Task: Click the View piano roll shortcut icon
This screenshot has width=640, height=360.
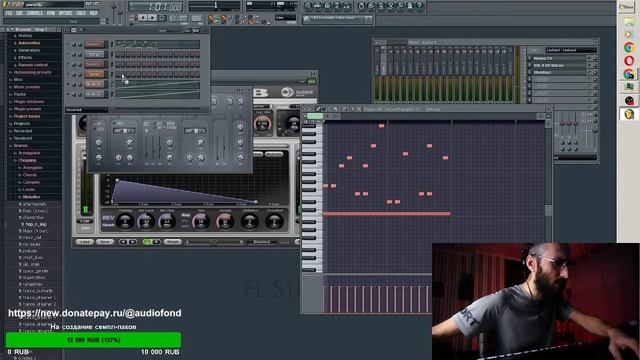Action: tap(327, 6)
